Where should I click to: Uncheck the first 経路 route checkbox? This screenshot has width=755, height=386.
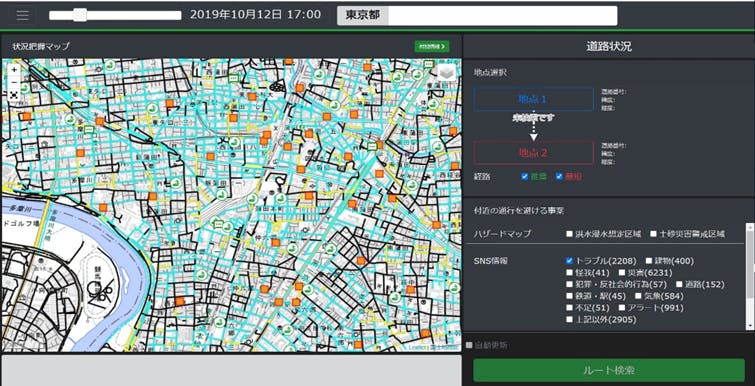click(525, 177)
